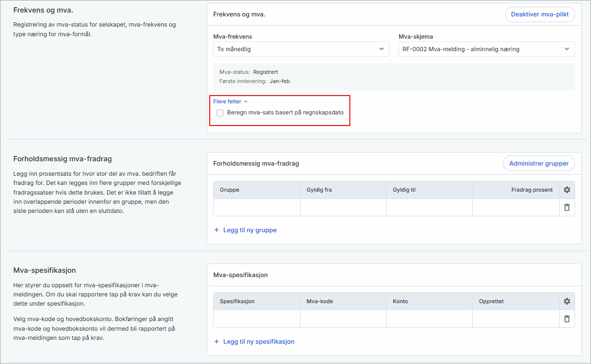Click the empty Gruppe cell
The width and height of the screenshot is (591, 364).
point(257,208)
